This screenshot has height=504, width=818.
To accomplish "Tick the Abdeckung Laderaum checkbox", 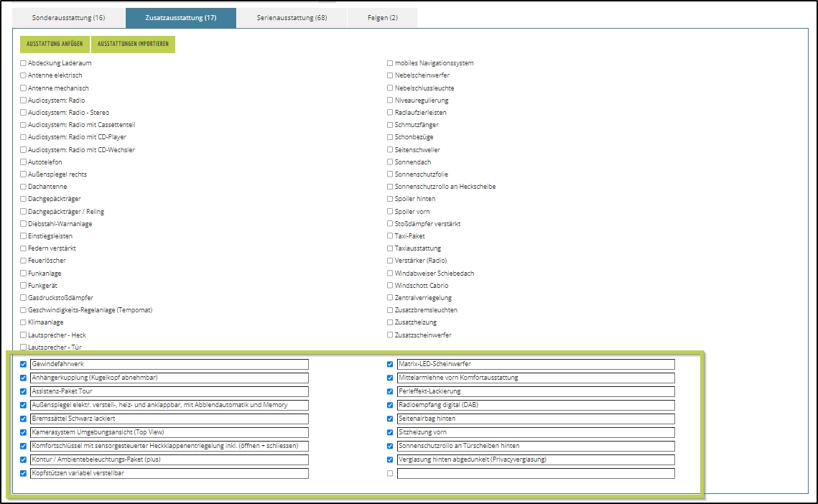I will [x=23, y=63].
